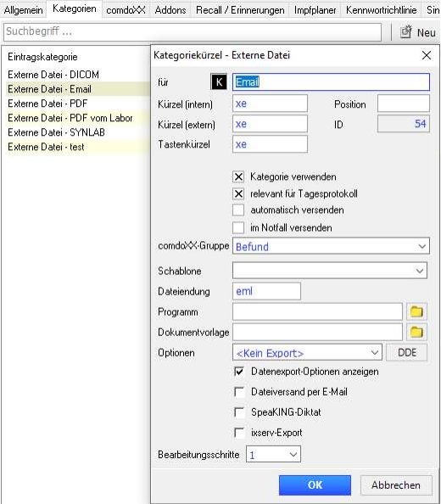Uncheck Kategorie verwenden checkbox
Screen dimensions: 441x504
tap(238, 176)
